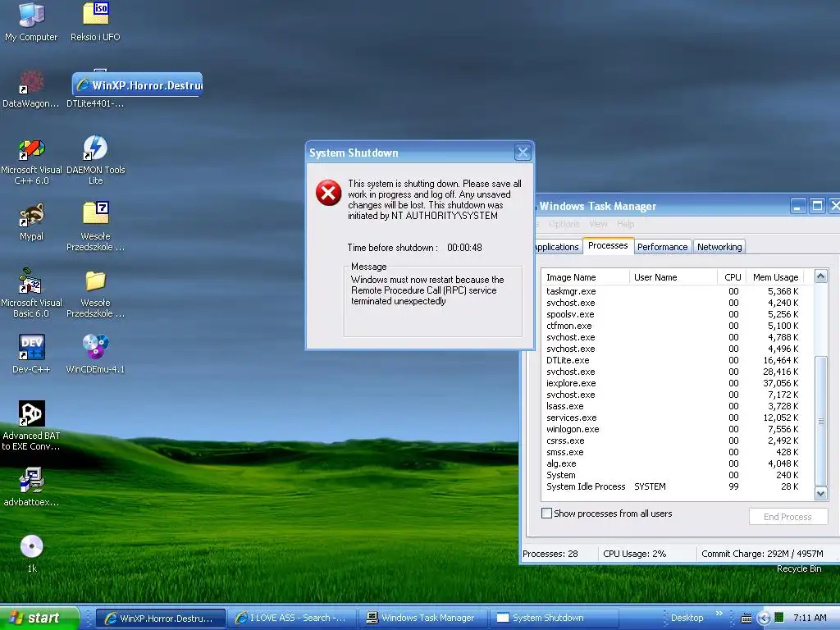Select the lsass.exe process row
The height and width of the screenshot is (630, 840).
tap(677, 406)
